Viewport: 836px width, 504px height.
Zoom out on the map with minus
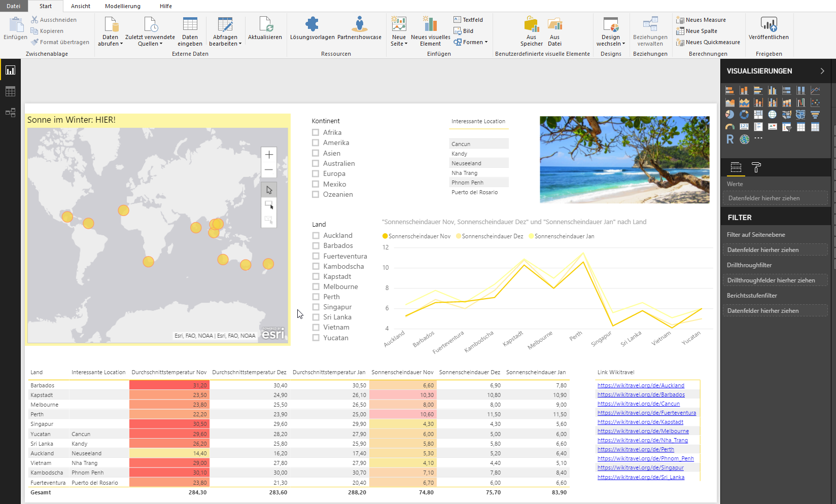[269, 170]
